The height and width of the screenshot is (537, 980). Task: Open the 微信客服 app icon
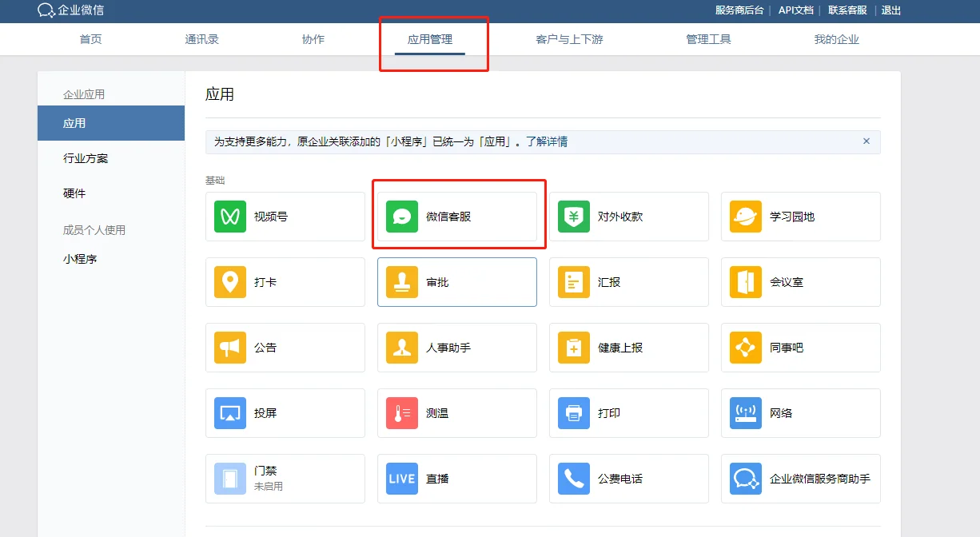(402, 217)
